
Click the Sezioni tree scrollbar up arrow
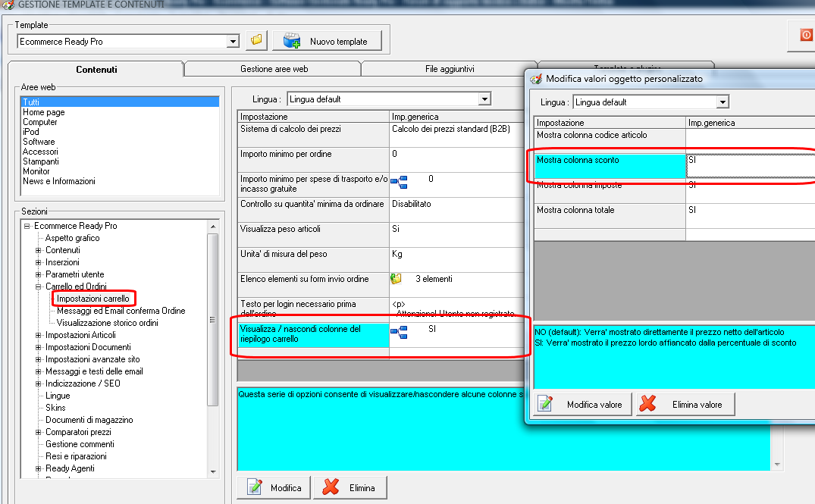[212, 227]
